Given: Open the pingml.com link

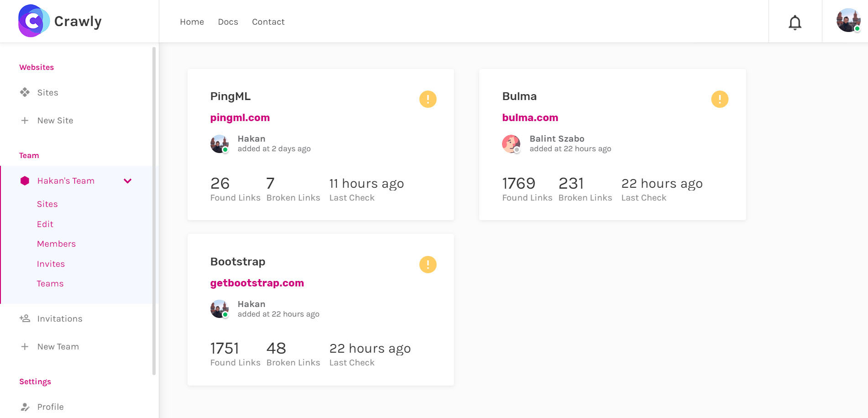Looking at the screenshot, I should click(x=240, y=118).
